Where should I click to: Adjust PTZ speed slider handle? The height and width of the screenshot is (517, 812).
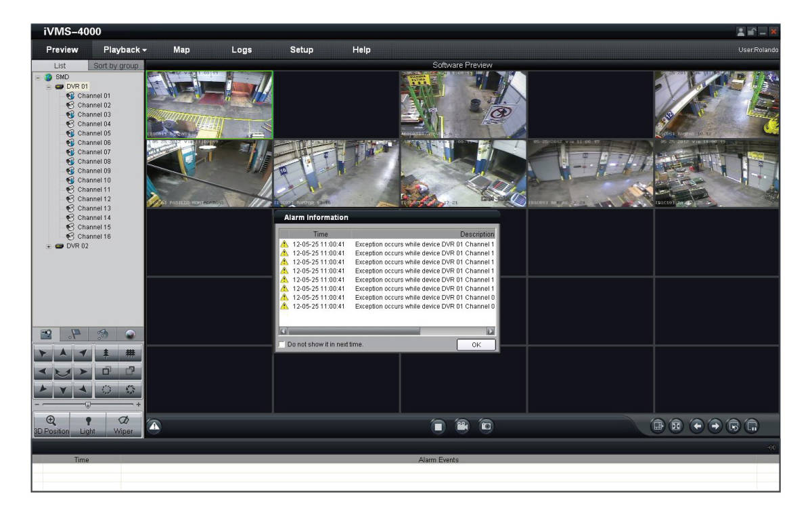coord(87,404)
